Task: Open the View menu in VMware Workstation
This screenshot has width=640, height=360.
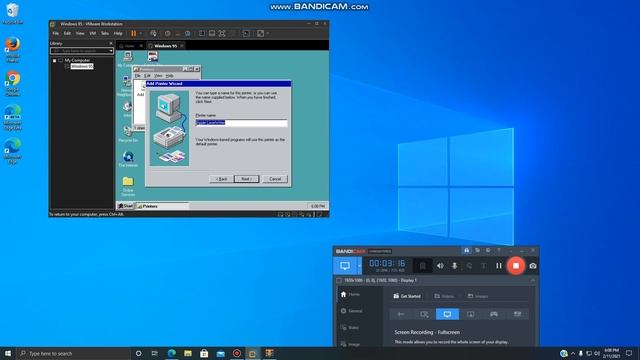Action: tap(80, 33)
